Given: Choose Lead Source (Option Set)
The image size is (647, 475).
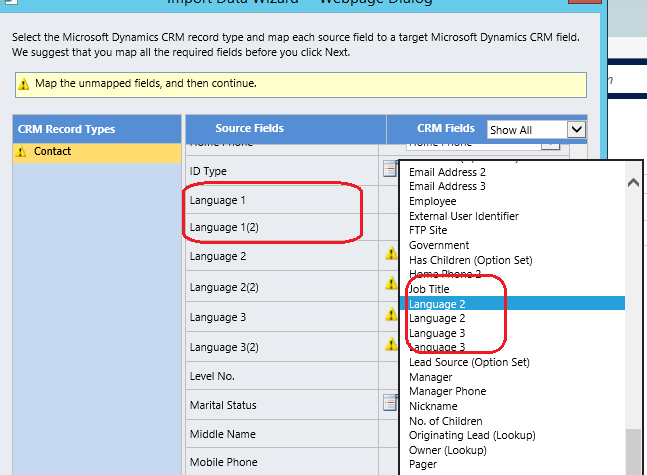Looking at the screenshot, I should [x=469, y=362].
